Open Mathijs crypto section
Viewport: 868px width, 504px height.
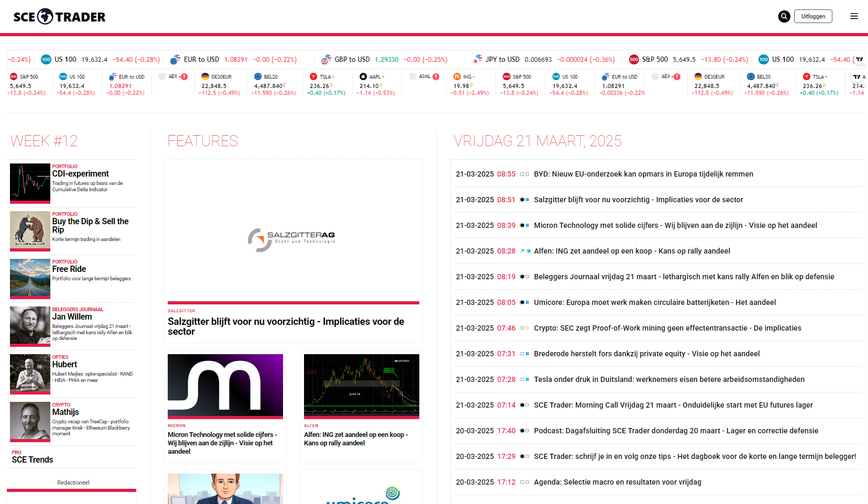[x=66, y=412]
